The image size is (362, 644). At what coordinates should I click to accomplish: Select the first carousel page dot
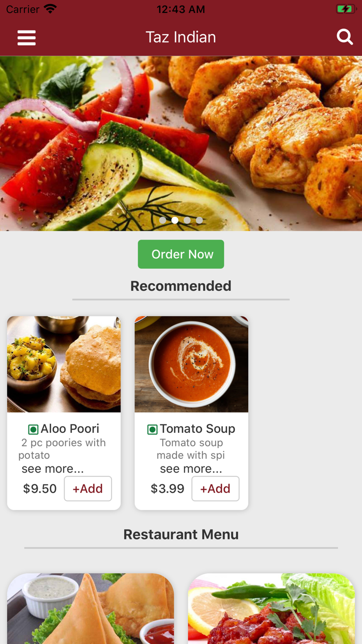(163, 220)
